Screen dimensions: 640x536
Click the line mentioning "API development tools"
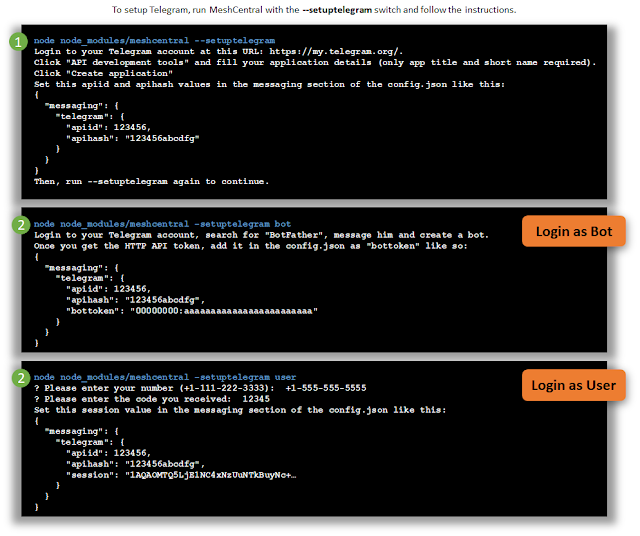click(x=315, y=62)
